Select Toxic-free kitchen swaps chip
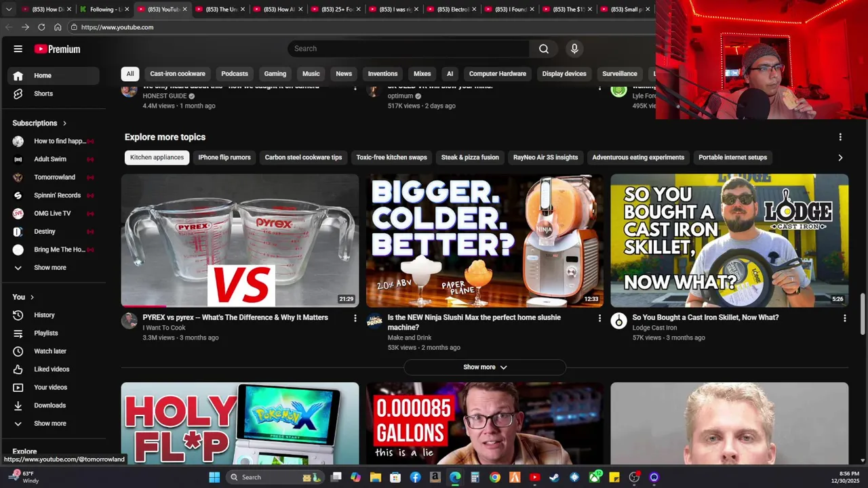 391,157
